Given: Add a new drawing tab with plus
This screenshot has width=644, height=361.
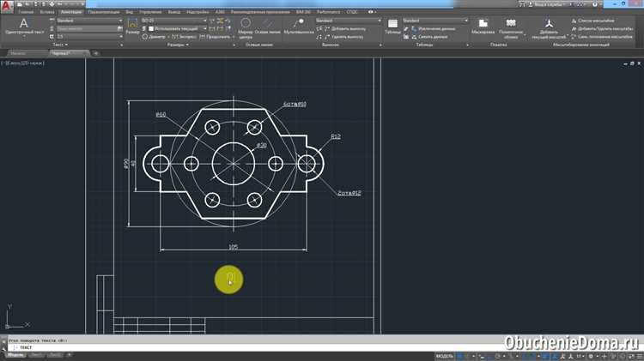Looking at the screenshot, I should click(x=95, y=53).
